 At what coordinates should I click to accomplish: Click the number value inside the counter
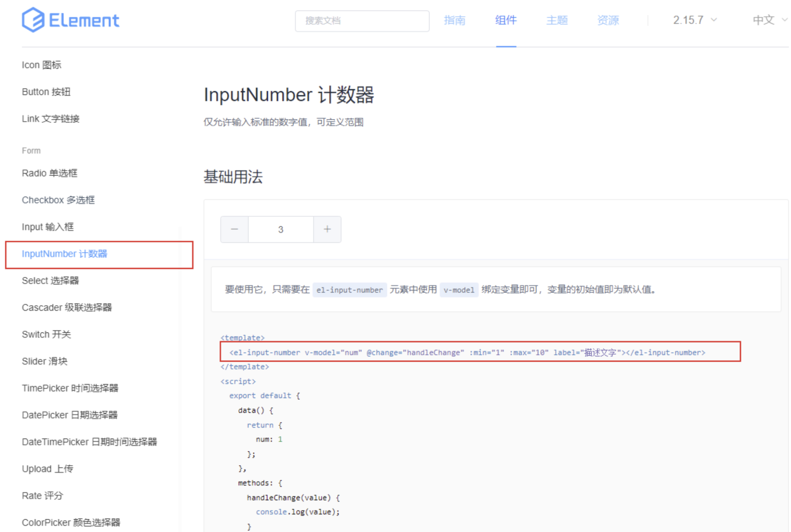(280, 229)
